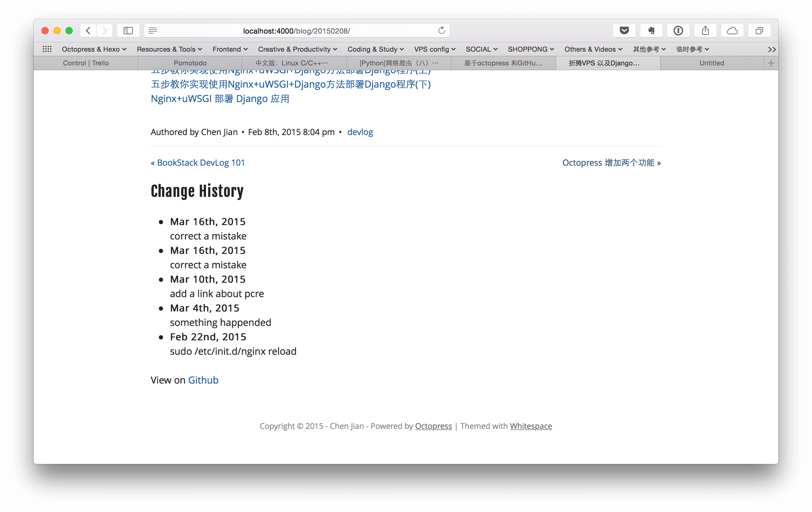Image resolution: width=812 pixels, height=512 pixels.
Task: Select the devlog category tab
Action: click(x=360, y=132)
